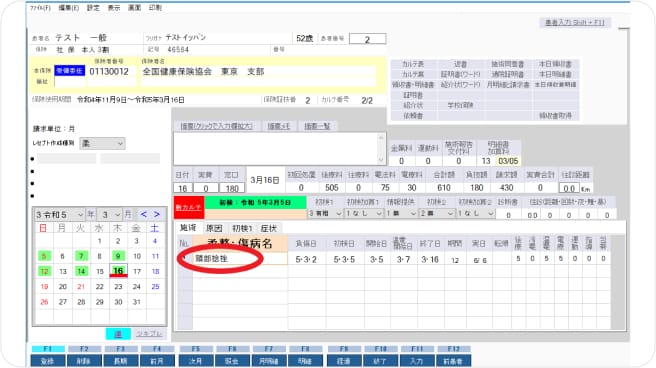Expand the calendar month dropdown showing 3
The height and width of the screenshot is (368, 656).
pos(110,215)
